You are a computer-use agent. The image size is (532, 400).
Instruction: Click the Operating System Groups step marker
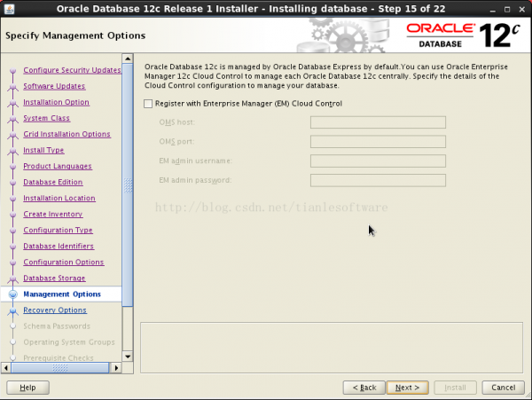13,342
